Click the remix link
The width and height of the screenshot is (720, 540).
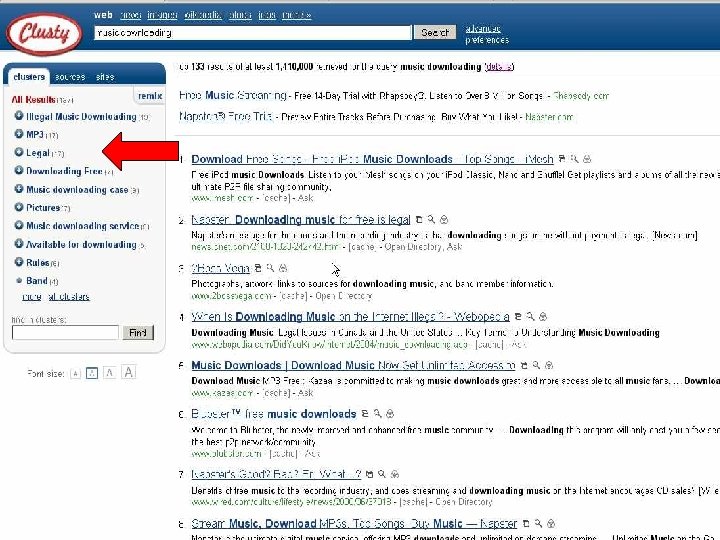tap(150, 96)
